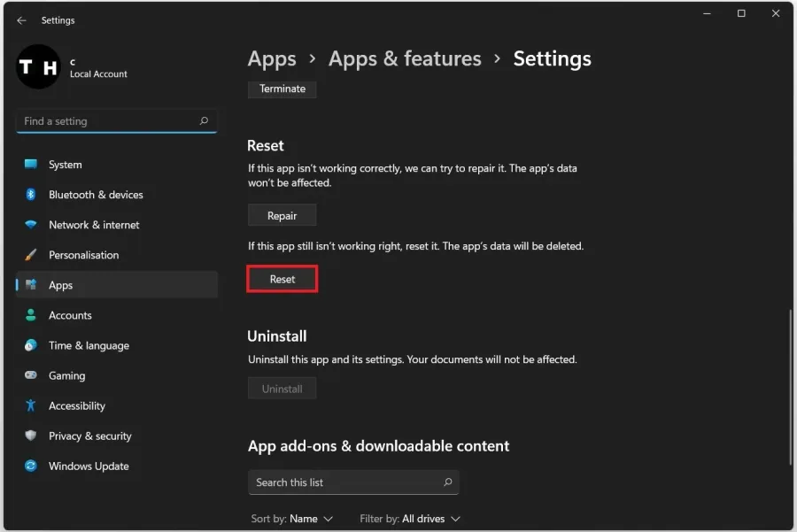Click the Local Account label
Screen dimensions: 797x532
pyautogui.click(x=98, y=74)
